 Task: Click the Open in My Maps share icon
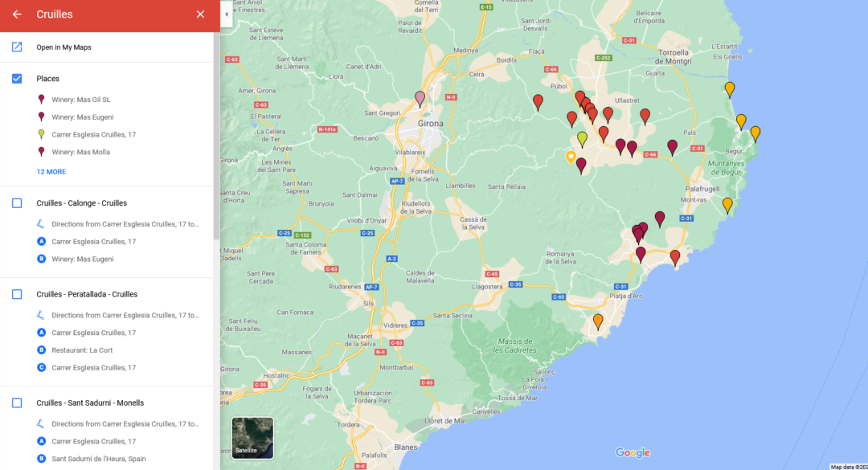tap(16, 47)
